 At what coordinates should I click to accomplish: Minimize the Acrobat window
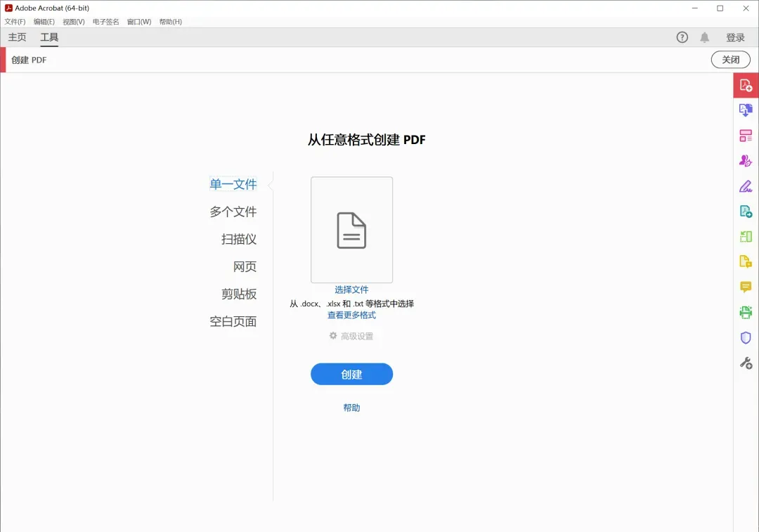694,8
